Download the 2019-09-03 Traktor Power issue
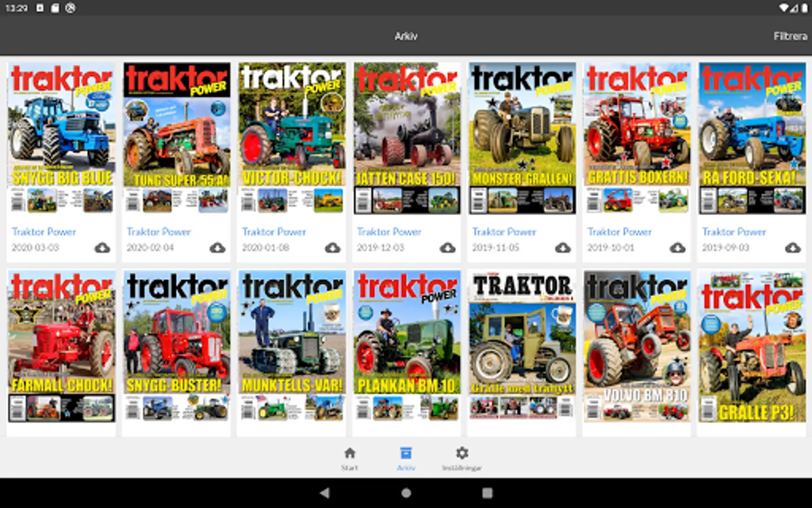 [x=793, y=248]
